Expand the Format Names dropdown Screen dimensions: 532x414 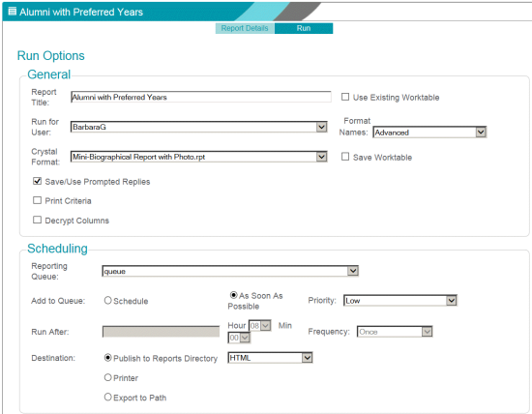(x=429, y=132)
